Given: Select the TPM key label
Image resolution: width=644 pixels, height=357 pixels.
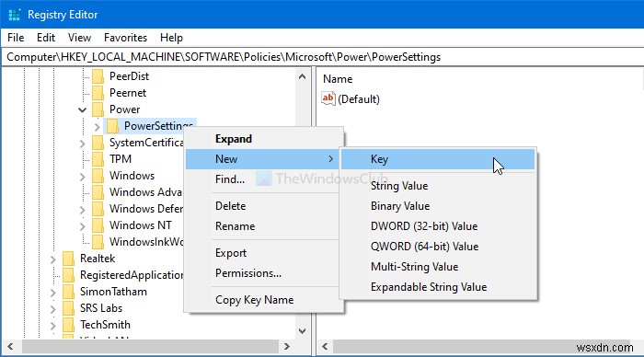Looking at the screenshot, I should pyautogui.click(x=121, y=159).
